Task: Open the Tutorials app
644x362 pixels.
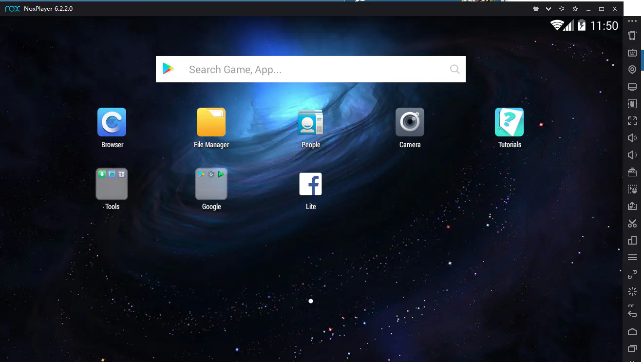Action: pos(509,122)
